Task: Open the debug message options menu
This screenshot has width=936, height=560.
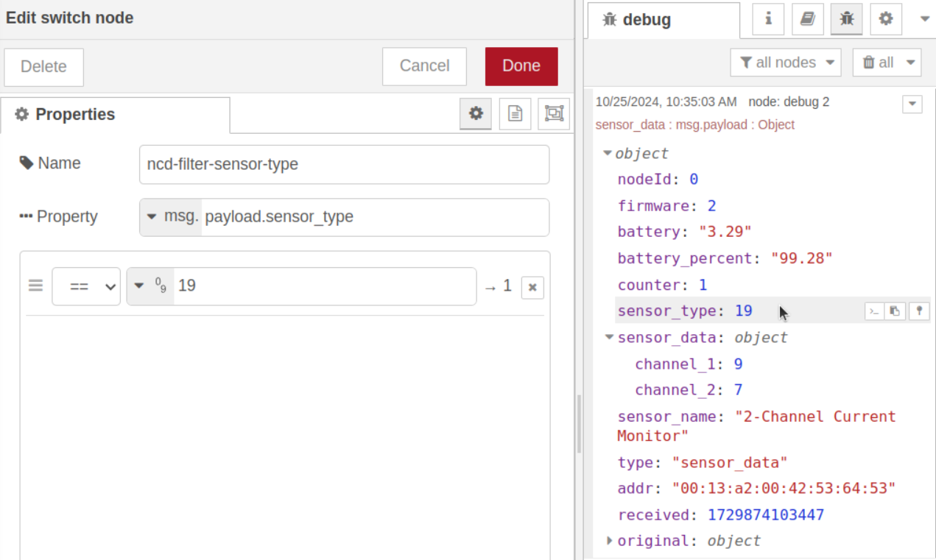Action: pos(912,104)
